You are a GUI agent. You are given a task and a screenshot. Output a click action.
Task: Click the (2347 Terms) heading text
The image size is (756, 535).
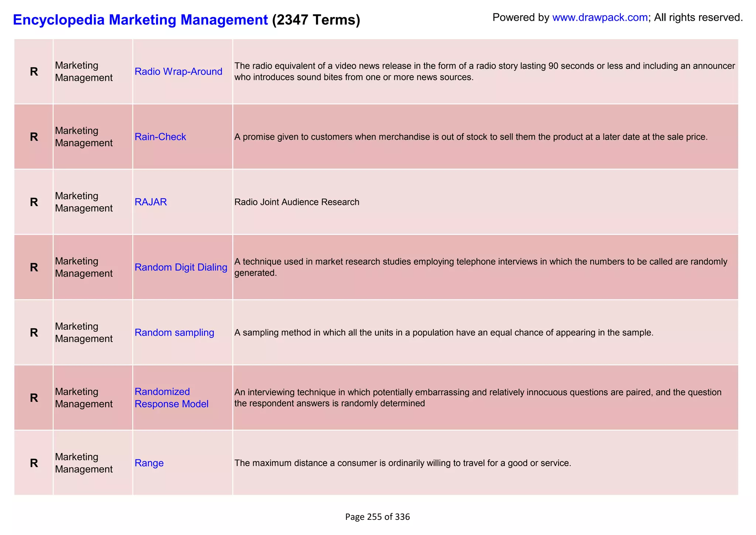click(x=316, y=20)
